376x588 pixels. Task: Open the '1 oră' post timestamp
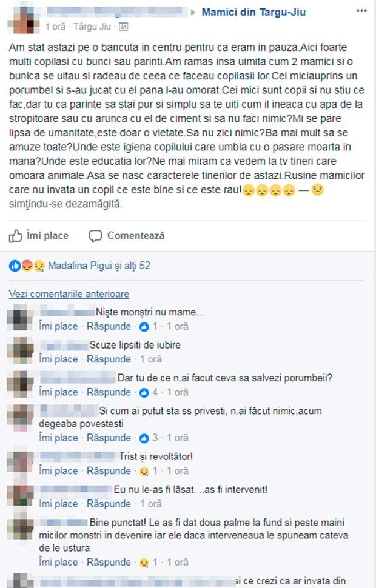click(55, 27)
